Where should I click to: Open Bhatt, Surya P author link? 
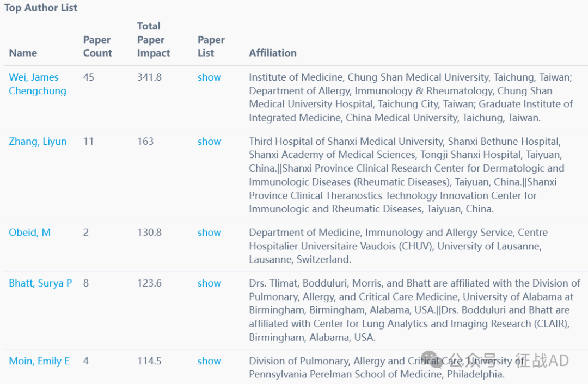[x=40, y=283]
